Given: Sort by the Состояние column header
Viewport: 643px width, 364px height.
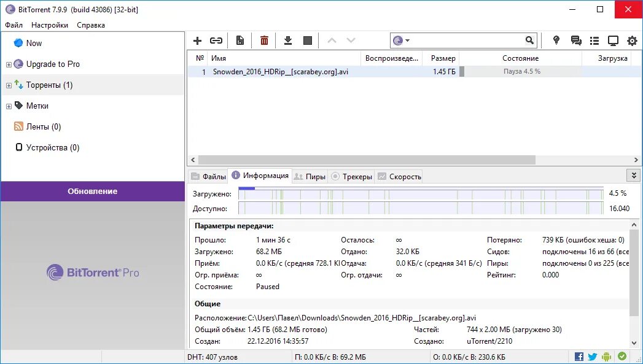Looking at the screenshot, I should 520,58.
